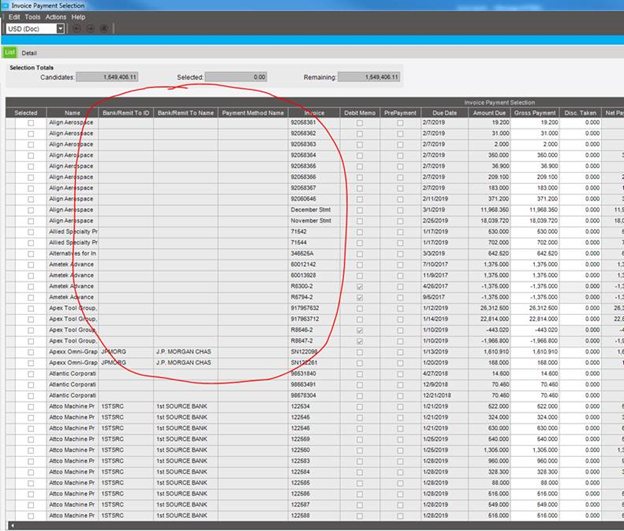This screenshot has width=624, height=531.
Task: Select Due Date cell '7/10/2017'
Action: [445, 264]
